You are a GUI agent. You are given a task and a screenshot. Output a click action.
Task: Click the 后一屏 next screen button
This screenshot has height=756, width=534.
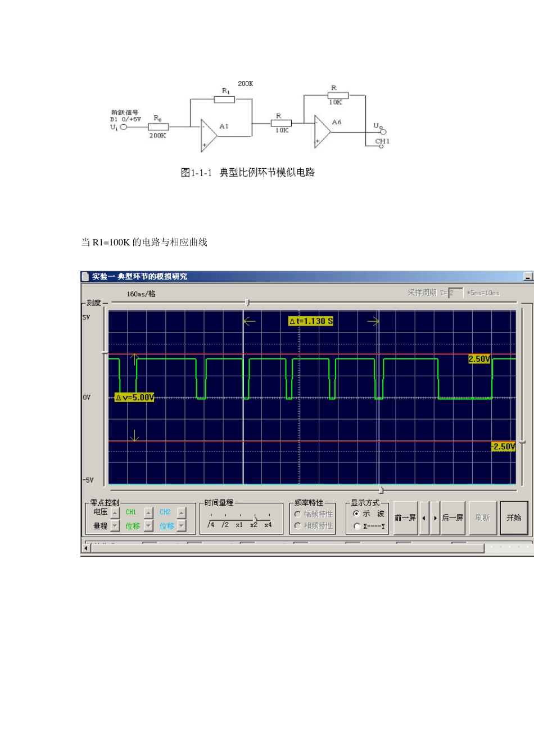coord(452,518)
